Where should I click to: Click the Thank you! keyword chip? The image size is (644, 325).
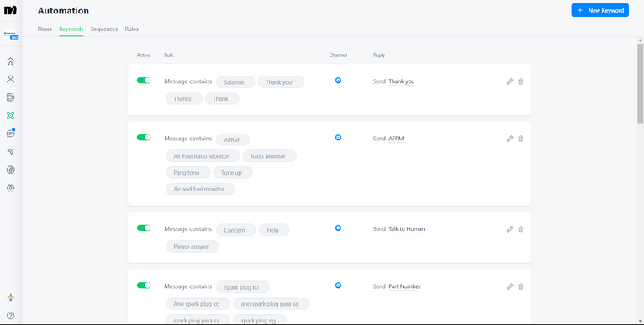pos(281,82)
